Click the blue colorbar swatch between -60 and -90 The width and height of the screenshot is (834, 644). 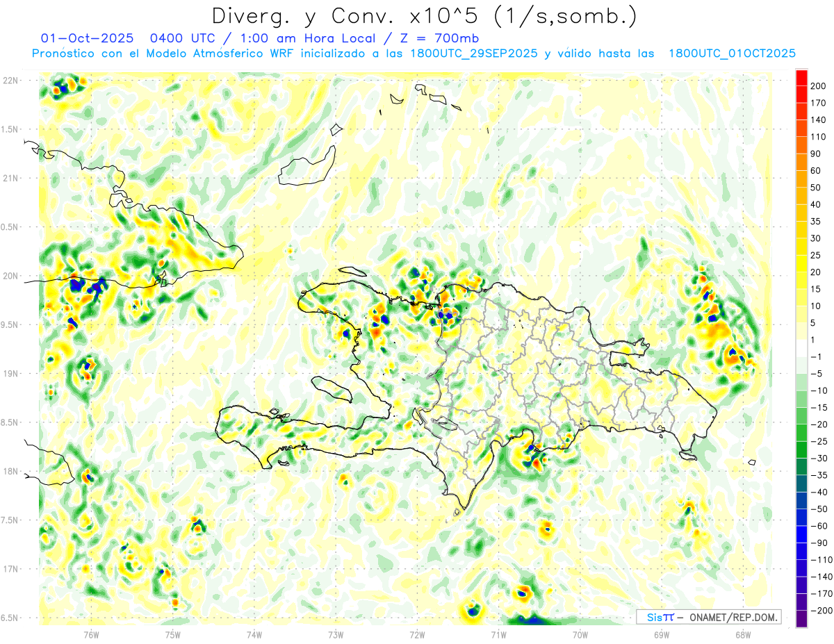[801, 535]
